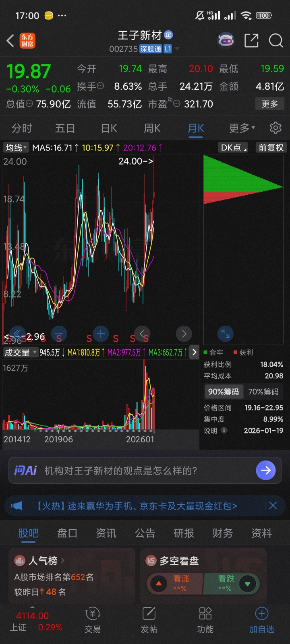The height and width of the screenshot is (644, 290).
Task: Expand 人气榜 chevron
Action: coord(63,560)
